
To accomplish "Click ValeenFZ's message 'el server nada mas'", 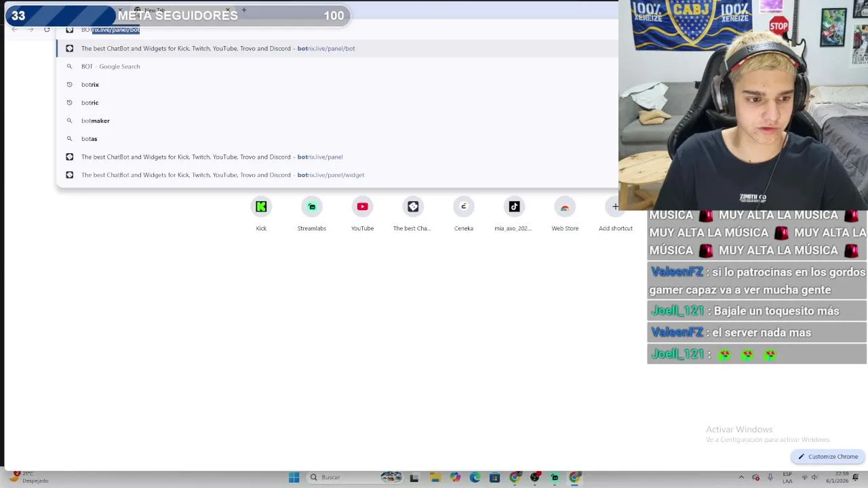I will click(757, 333).
